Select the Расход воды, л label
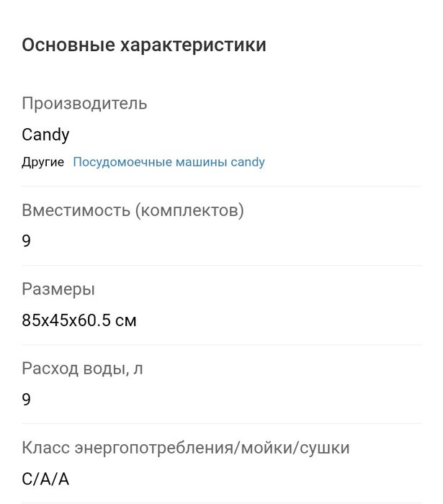Screen dimensions: 443x504 [x=82, y=369]
